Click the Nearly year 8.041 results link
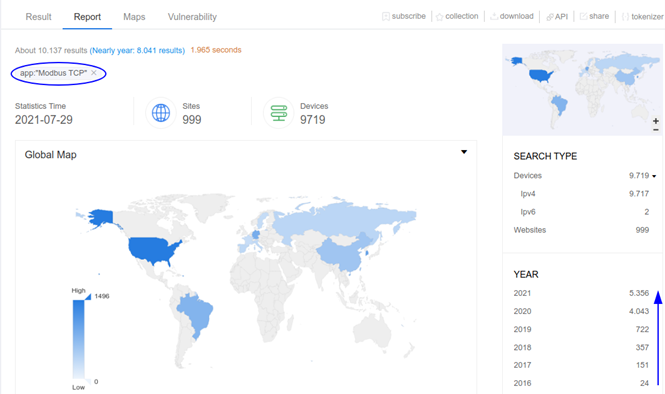 137,50
